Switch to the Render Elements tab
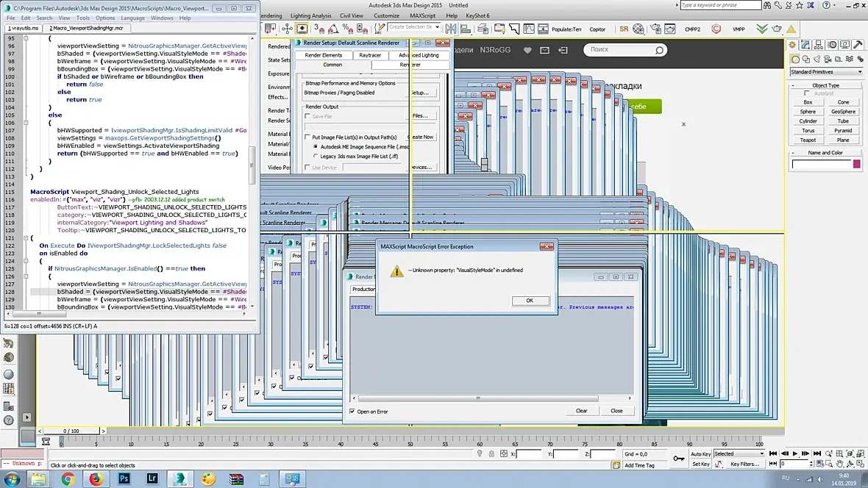Image resolution: width=868 pixels, height=488 pixels. 323,55
